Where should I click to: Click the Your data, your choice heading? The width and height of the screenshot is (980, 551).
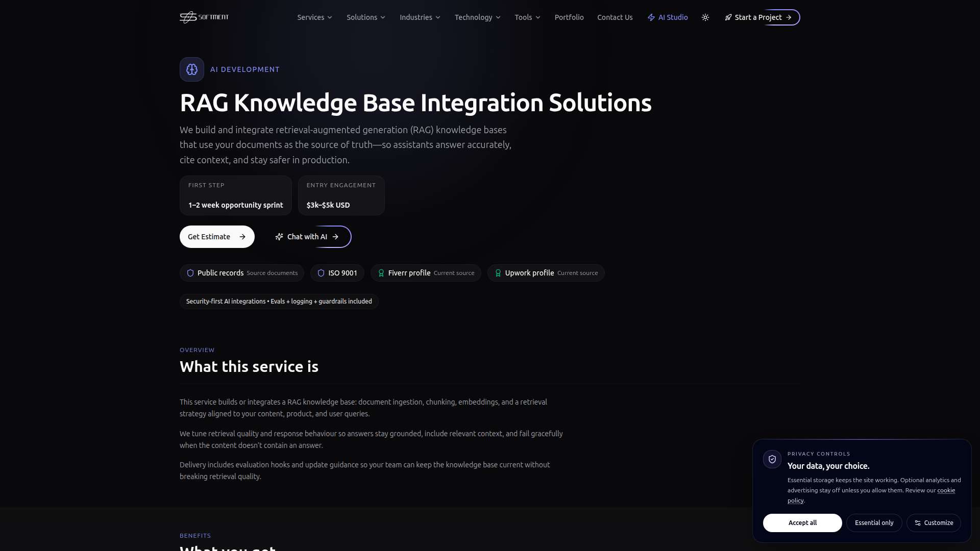828,466
